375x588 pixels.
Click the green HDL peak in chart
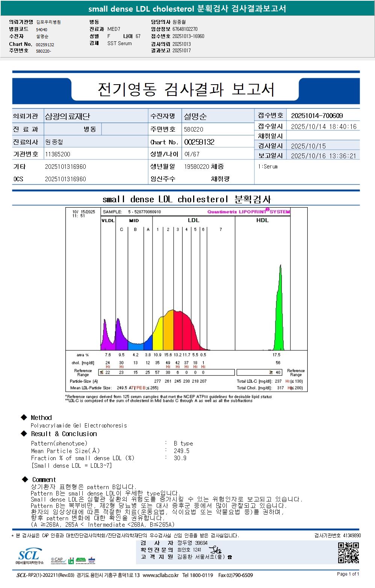coord(279,308)
